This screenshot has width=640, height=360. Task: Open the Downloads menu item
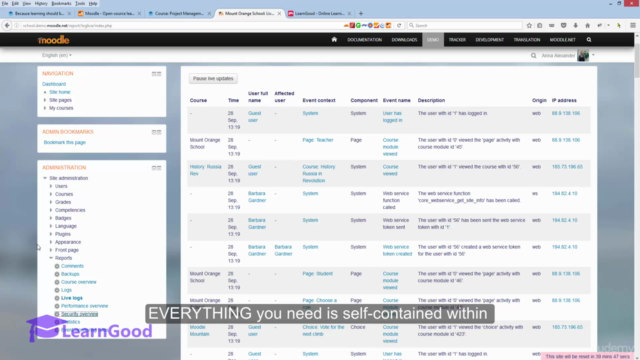point(404,40)
